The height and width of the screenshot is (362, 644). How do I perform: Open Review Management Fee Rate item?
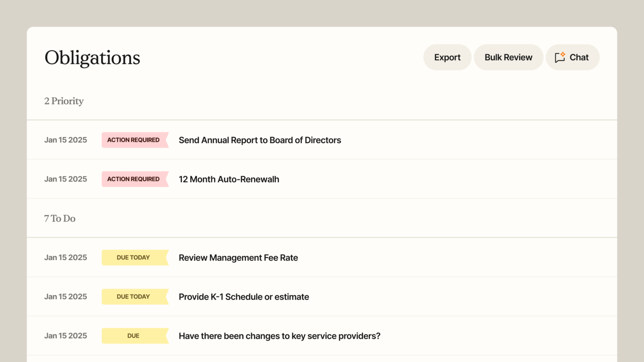(238, 257)
